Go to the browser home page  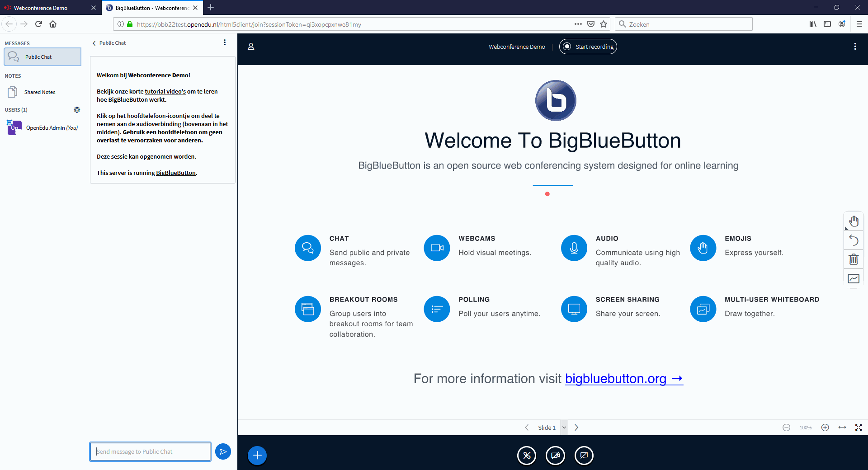53,24
